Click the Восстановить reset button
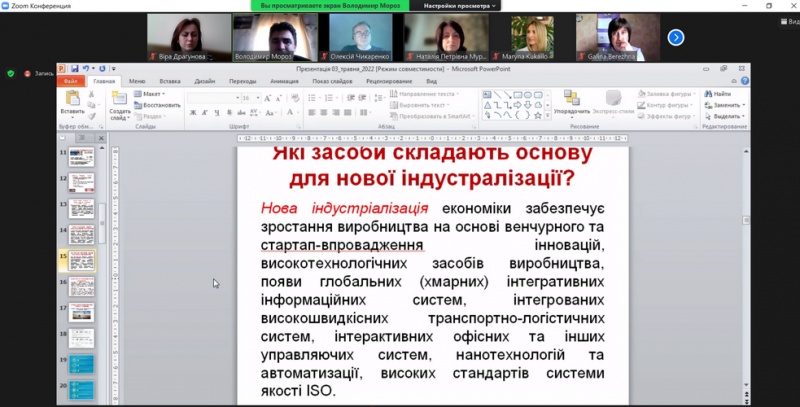This screenshot has height=407, width=800. point(159,104)
